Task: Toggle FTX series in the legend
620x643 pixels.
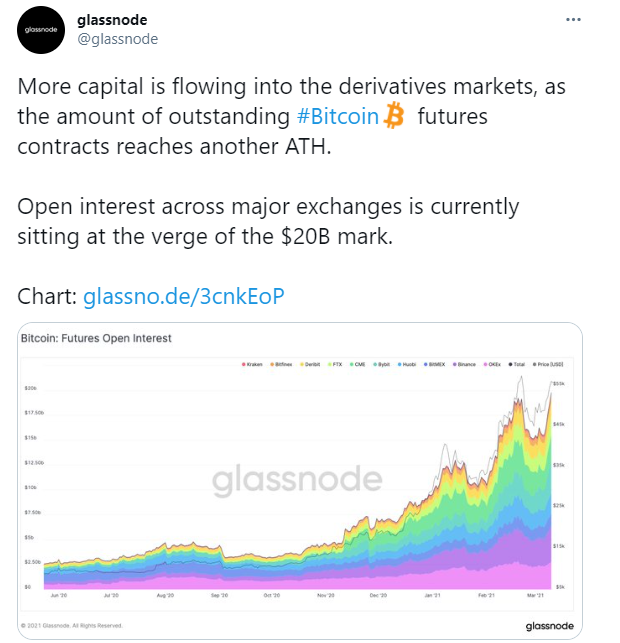Action: tap(335, 364)
